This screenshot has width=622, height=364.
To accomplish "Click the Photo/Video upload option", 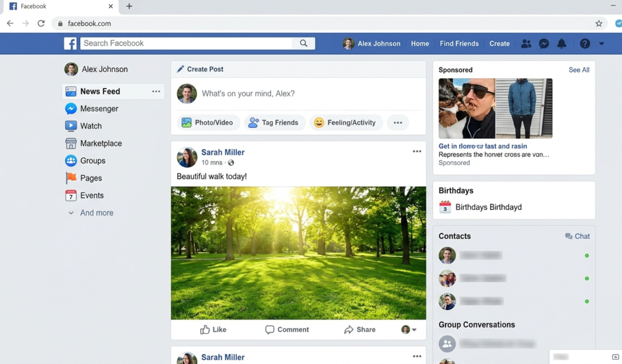I will [x=208, y=122].
